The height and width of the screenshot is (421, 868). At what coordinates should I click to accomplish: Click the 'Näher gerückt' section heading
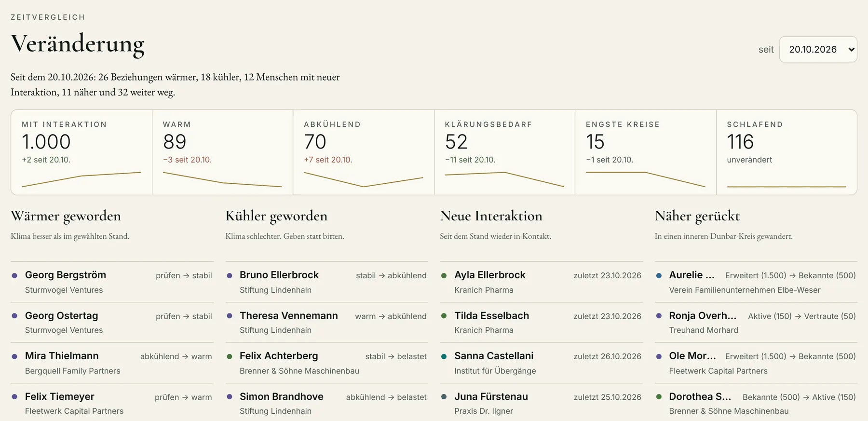[x=697, y=216]
